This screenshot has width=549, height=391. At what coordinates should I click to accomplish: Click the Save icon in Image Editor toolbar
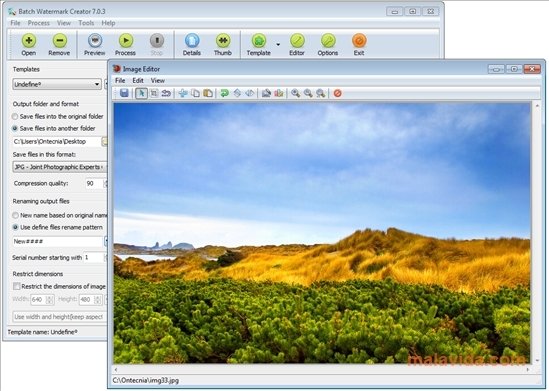tap(124, 93)
